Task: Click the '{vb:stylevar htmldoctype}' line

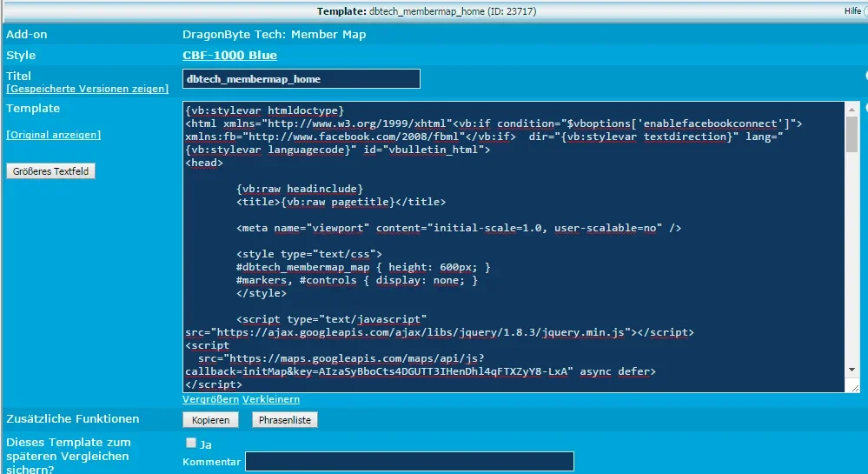Action: pos(265,110)
